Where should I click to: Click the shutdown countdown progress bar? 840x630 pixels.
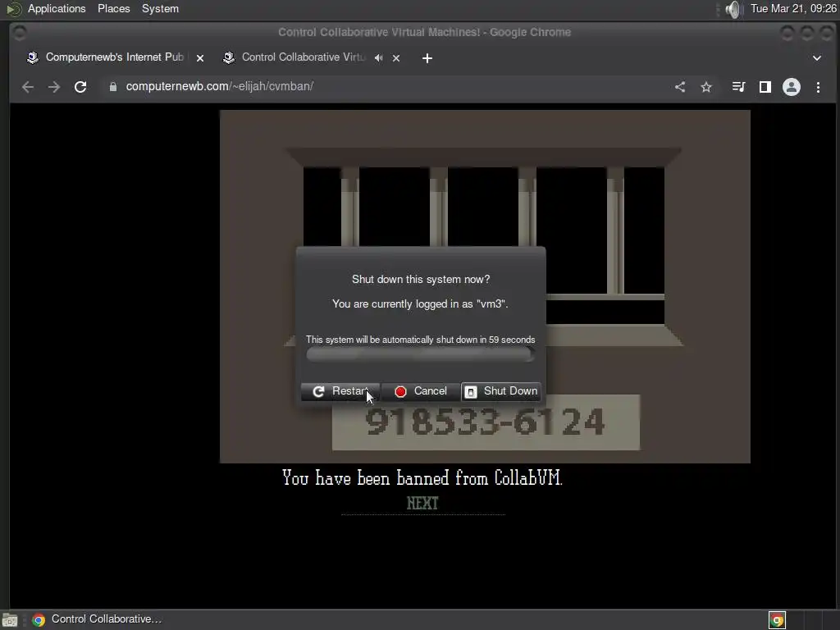pyautogui.click(x=421, y=354)
